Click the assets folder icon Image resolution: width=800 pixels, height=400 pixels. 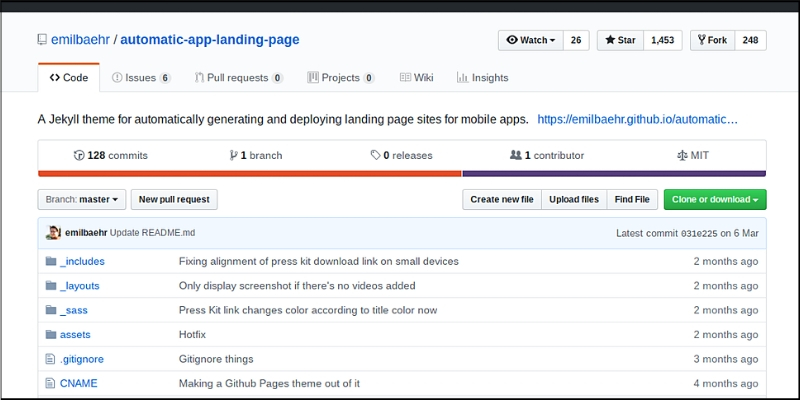(x=51, y=335)
